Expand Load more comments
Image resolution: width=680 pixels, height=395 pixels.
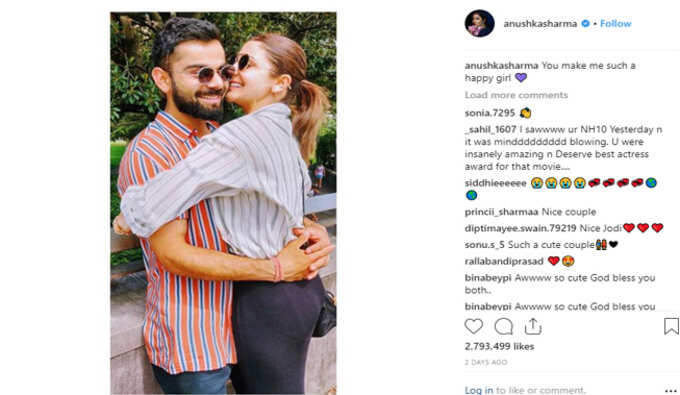coord(516,95)
